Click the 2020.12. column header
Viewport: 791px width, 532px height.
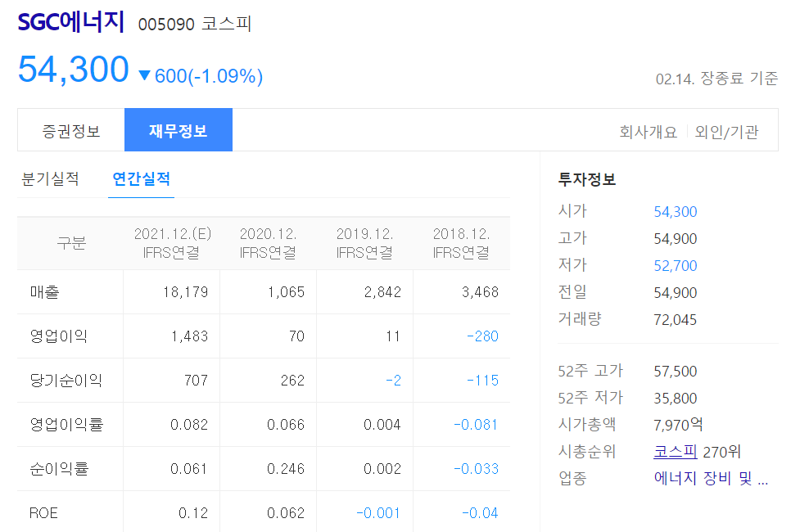pos(269,243)
